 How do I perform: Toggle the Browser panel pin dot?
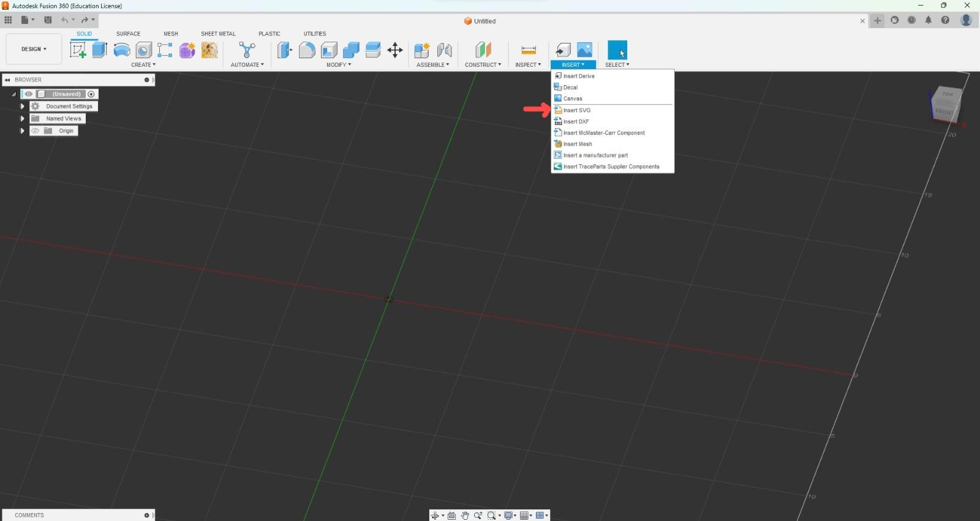(146, 80)
